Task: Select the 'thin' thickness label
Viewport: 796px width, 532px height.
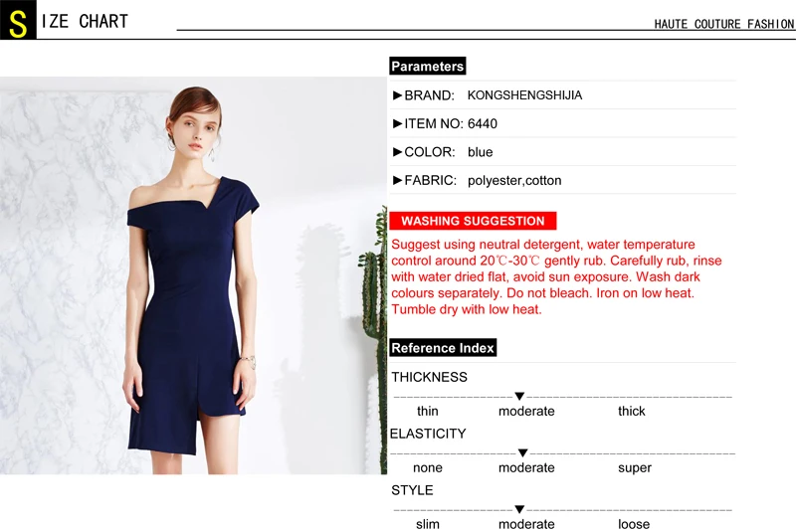Action: point(428,411)
